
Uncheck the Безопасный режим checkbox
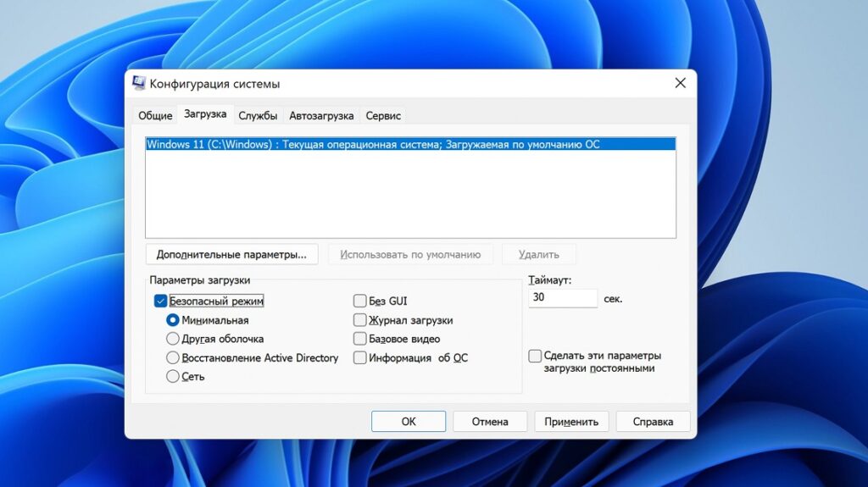[160, 301]
